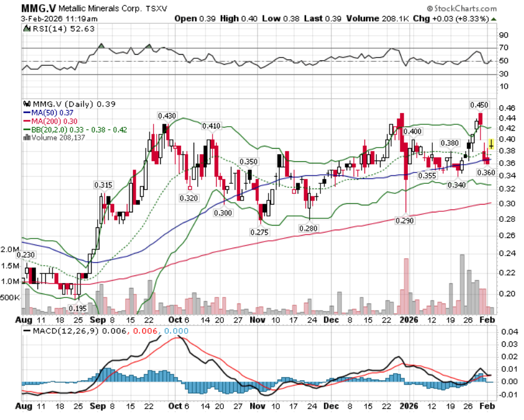The image size is (524, 420).
Task: Click the 'Low 0.38' value
Action: (x=280, y=18)
